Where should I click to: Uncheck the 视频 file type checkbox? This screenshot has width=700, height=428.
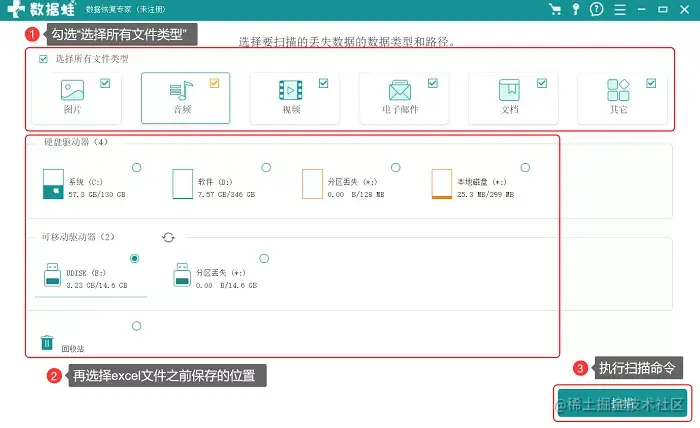point(324,83)
